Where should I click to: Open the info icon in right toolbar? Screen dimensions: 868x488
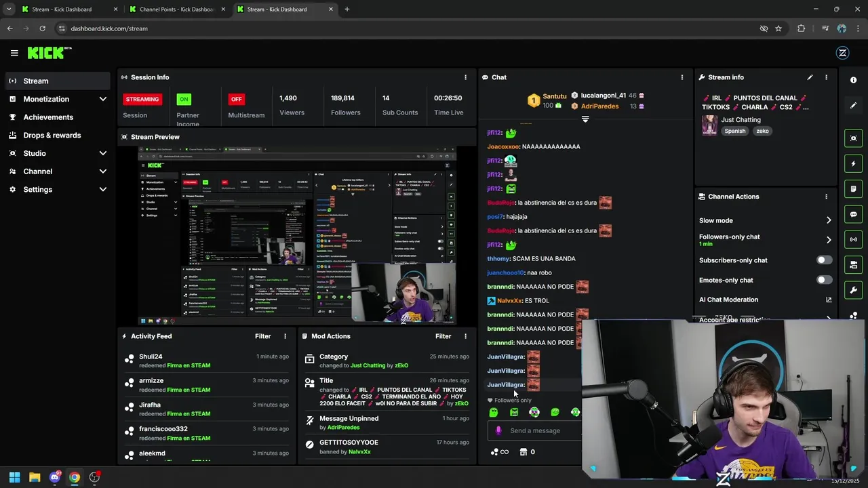click(x=853, y=80)
